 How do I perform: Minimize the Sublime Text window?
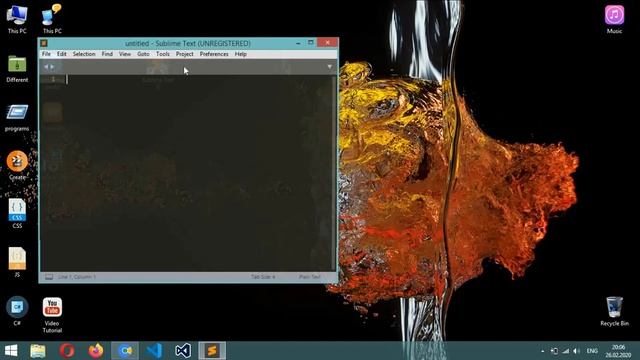298,42
